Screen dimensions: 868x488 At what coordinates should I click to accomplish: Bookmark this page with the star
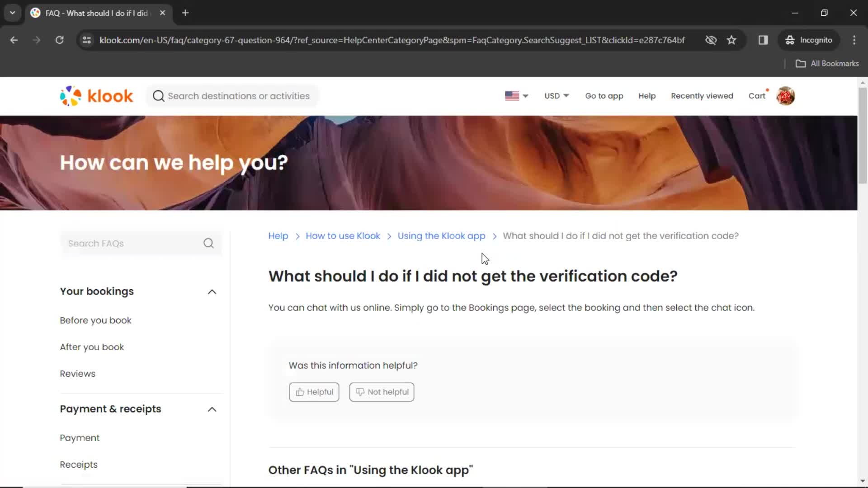731,40
